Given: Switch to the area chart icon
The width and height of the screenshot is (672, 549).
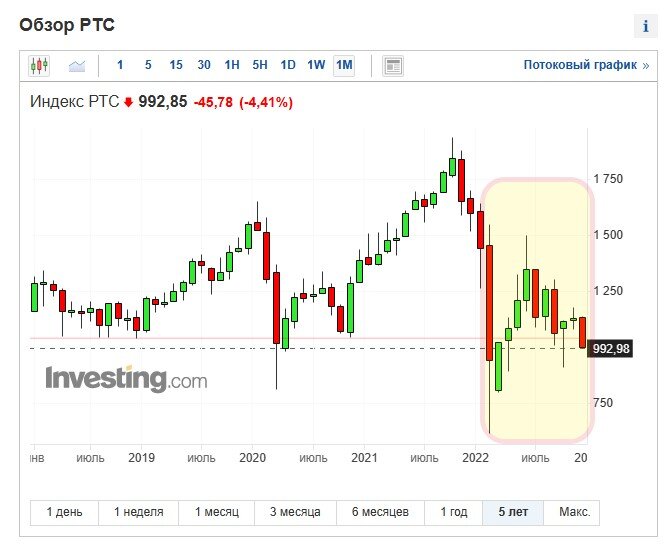Looking at the screenshot, I should tap(77, 66).
